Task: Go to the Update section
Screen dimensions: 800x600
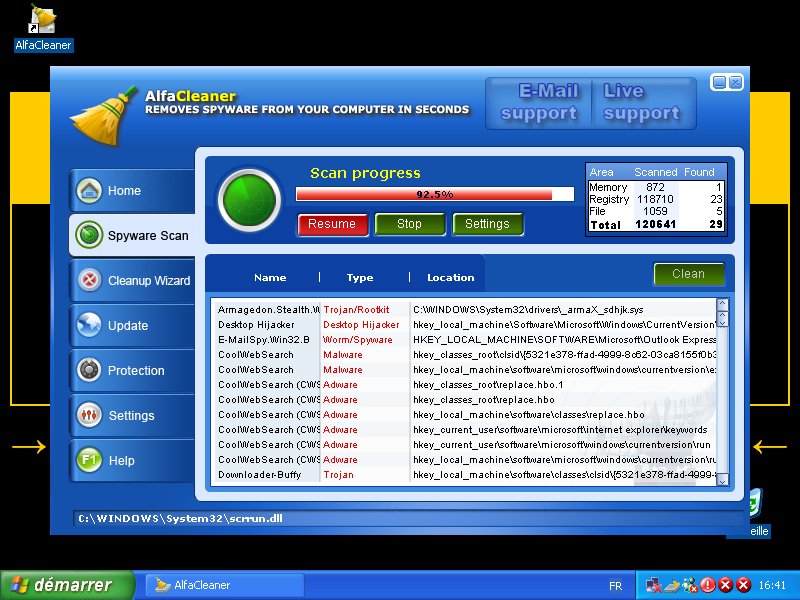Action: pos(132,325)
